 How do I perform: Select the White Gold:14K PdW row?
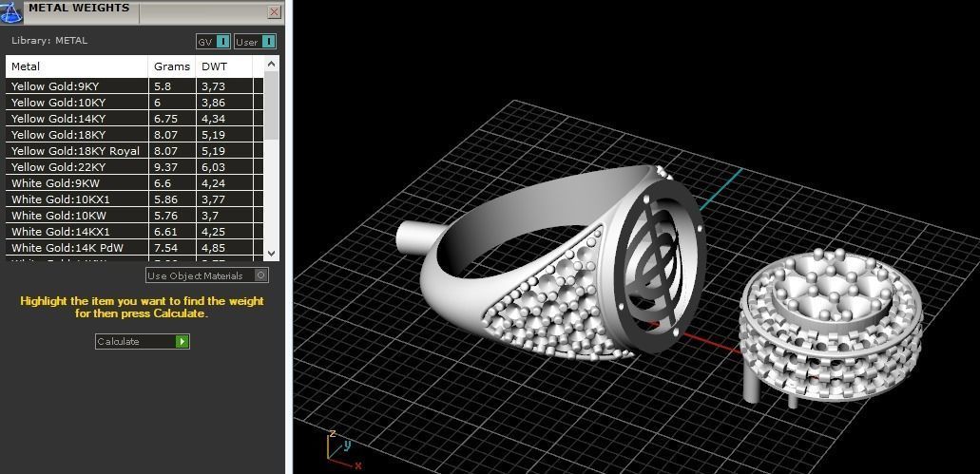tap(134, 249)
